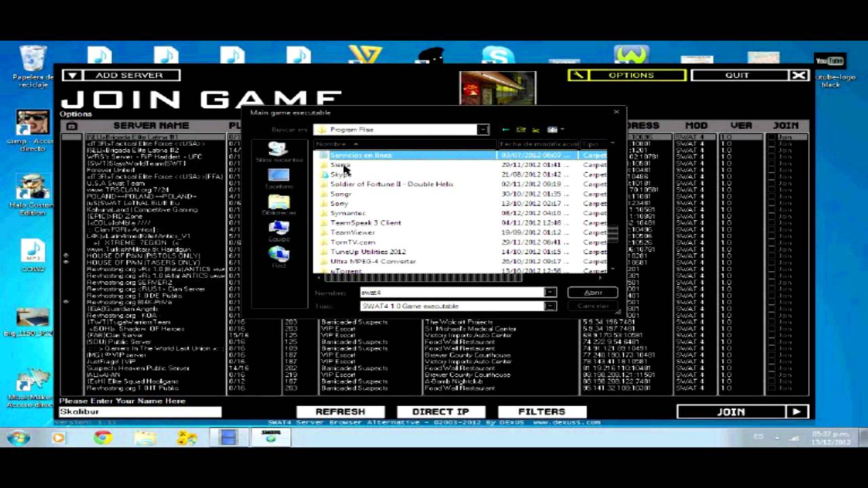Click the Abrir button
Image resolution: width=868 pixels, height=488 pixels.
(593, 293)
